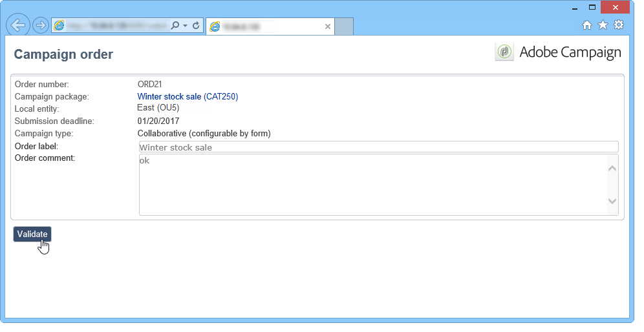Click the browser Back arrow button

click(17, 25)
